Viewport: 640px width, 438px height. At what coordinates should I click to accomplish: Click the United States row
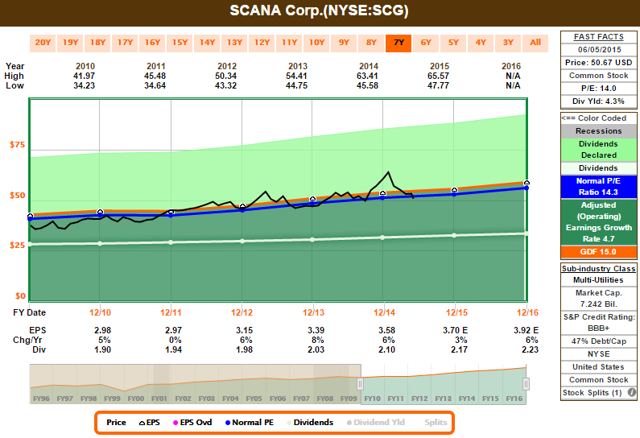598,367
